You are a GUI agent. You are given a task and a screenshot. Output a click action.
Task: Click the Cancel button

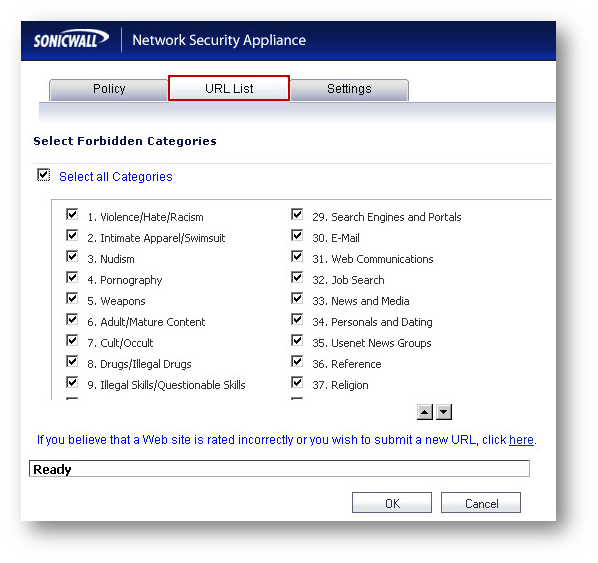click(481, 503)
